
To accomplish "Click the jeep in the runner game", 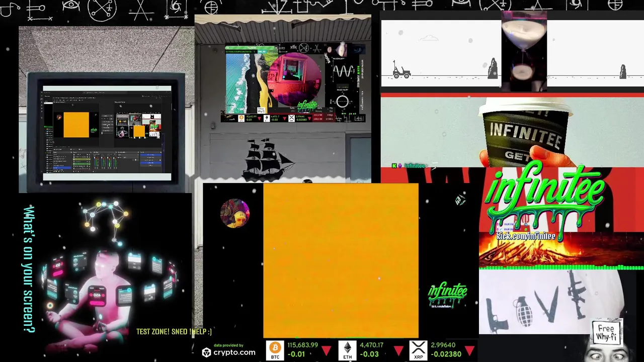I will pyautogui.click(x=401, y=70).
